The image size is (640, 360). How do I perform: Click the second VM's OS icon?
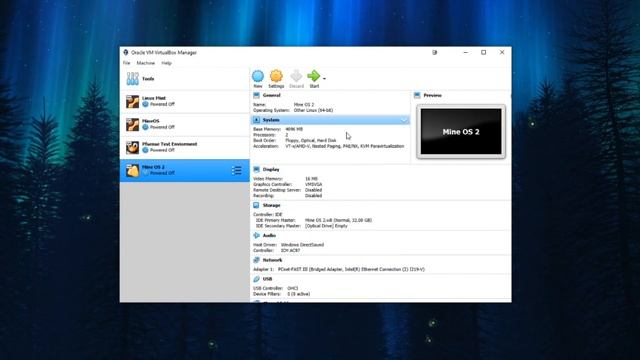tap(132, 124)
